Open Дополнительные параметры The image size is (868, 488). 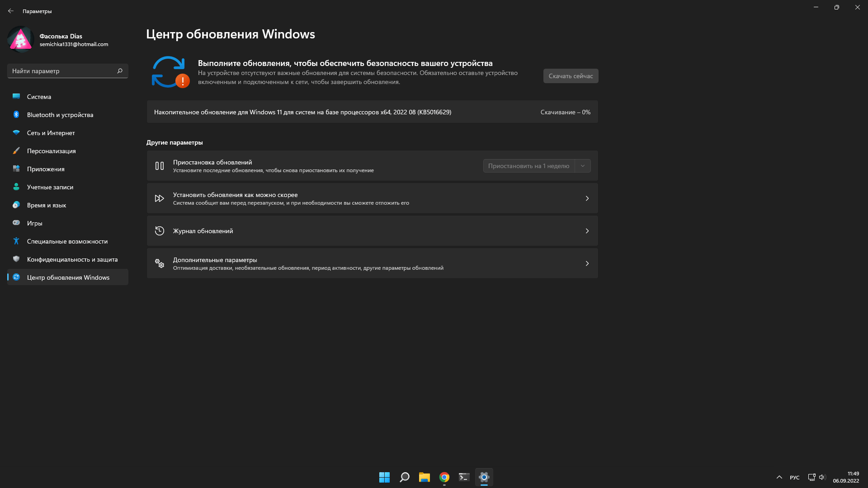(x=372, y=263)
